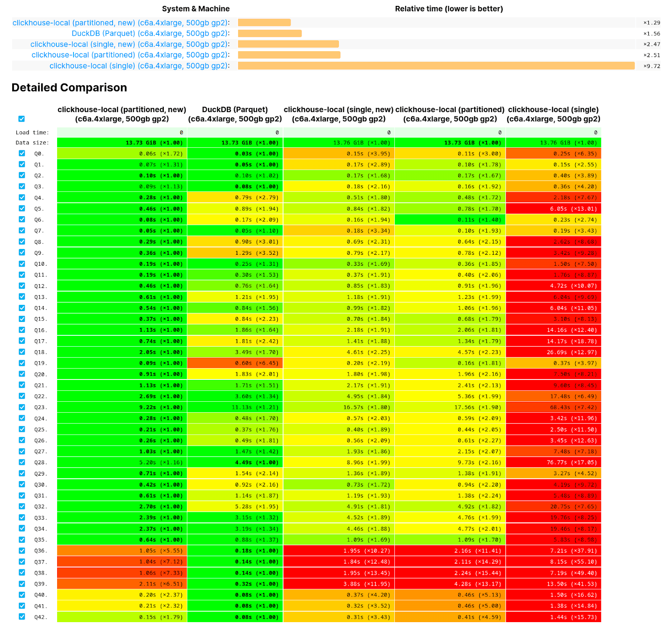The width and height of the screenshot is (672, 628).
Task: Uncheck the Q0 query checkbox
Action: pos(22,153)
